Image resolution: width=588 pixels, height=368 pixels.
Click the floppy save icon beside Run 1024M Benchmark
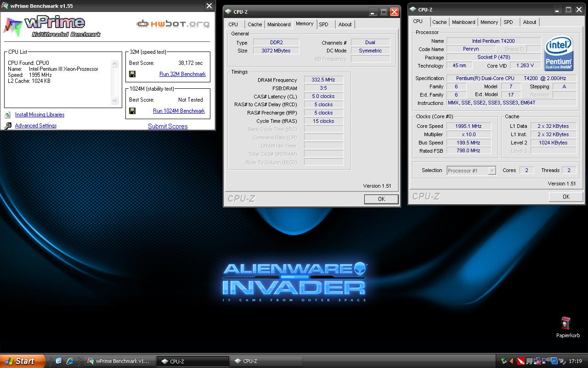pyautogui.click(x=132, y=111)
